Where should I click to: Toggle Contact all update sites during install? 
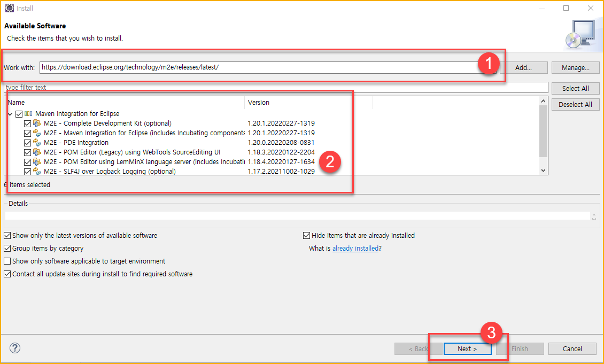7,274
